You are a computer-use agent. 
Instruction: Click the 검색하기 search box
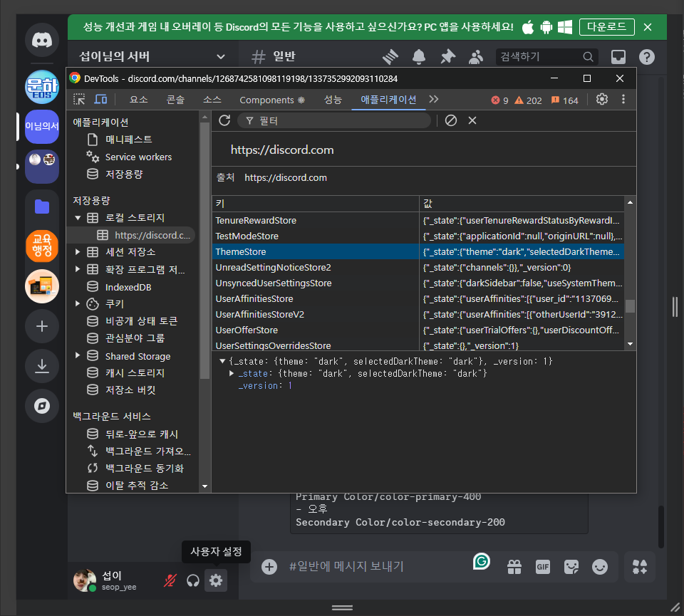click(x=547, y=57)
